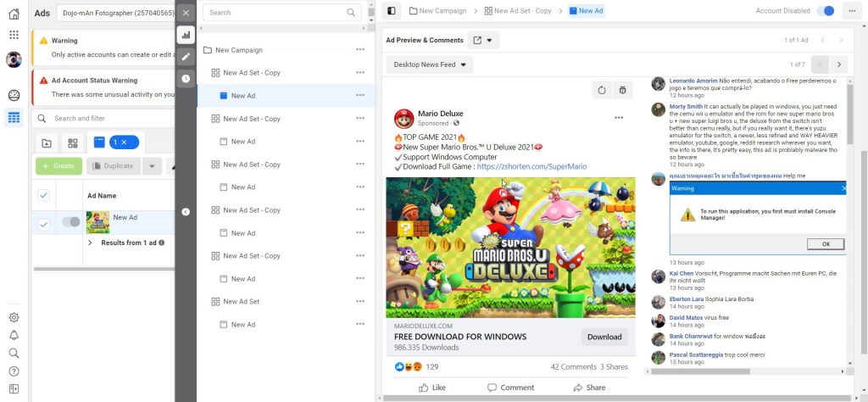
Task: Open notifications bell icon
Action: point(14,335)
